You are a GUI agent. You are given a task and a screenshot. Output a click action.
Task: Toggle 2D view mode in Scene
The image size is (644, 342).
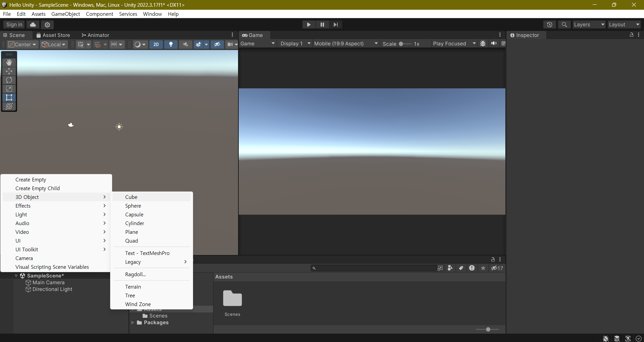pyautogui.click(x=156, y=44)
